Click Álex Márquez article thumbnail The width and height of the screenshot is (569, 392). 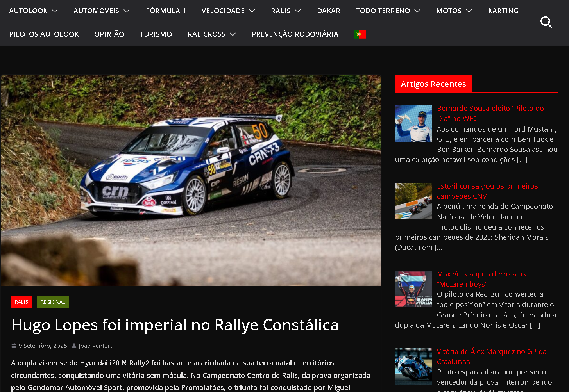click(413, 367)
